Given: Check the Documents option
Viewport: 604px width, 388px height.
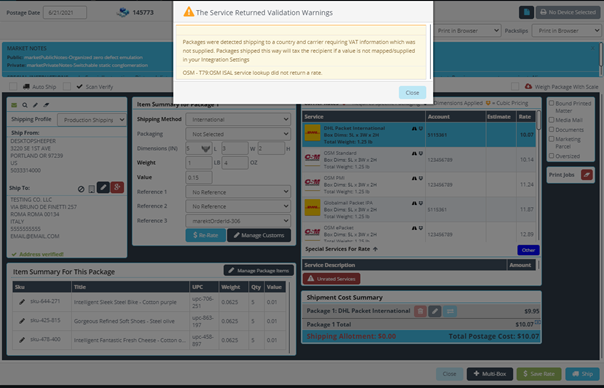Looking at the screenshot, I should 552,129.
